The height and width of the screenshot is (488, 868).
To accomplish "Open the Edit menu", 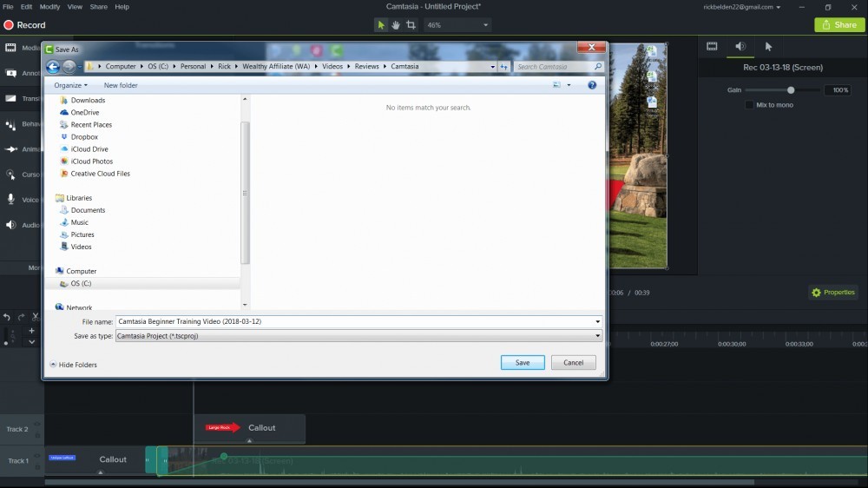I will click(x=26, y=7).
